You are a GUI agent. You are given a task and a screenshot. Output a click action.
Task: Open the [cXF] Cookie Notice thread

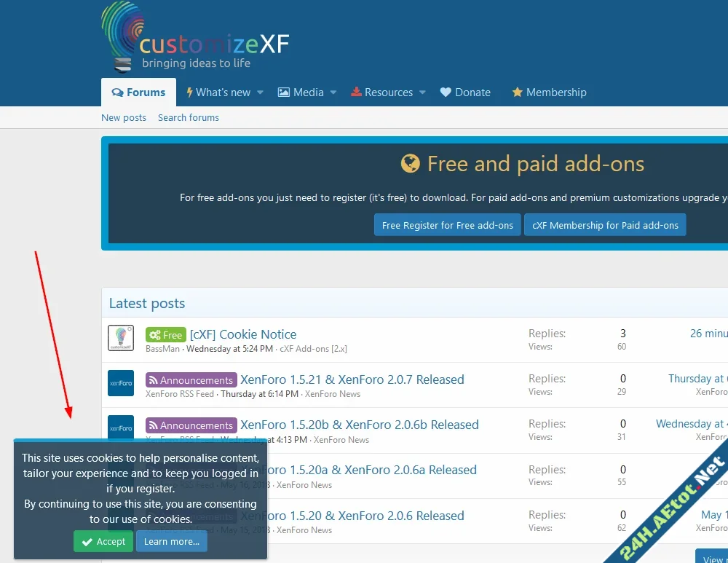pos(244,334)
